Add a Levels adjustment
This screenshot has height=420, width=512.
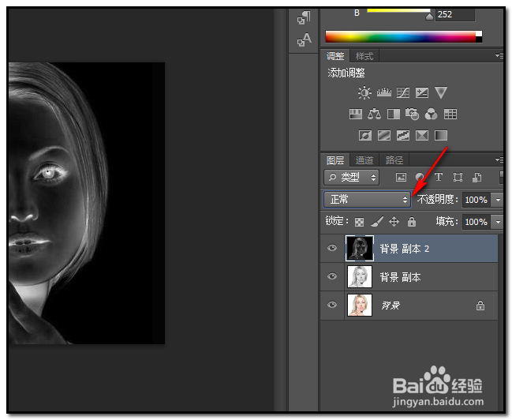(x=384, y=93)
